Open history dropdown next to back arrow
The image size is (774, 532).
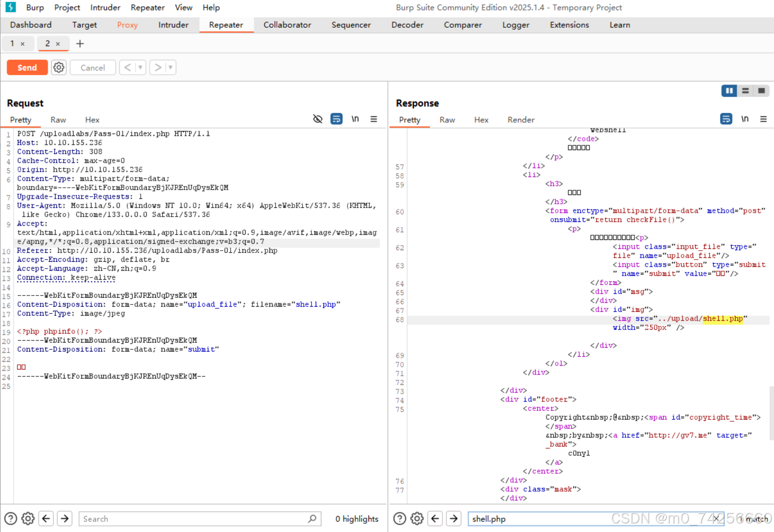tap(140, 68)
